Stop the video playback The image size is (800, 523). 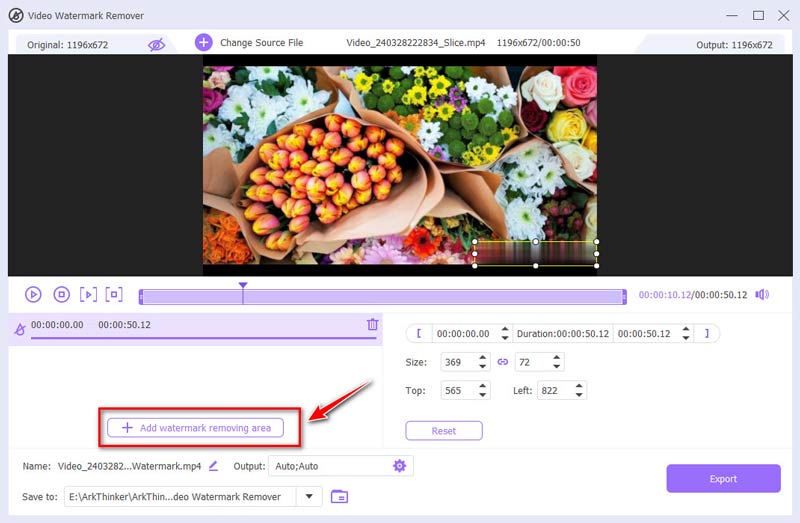[62, 294]
